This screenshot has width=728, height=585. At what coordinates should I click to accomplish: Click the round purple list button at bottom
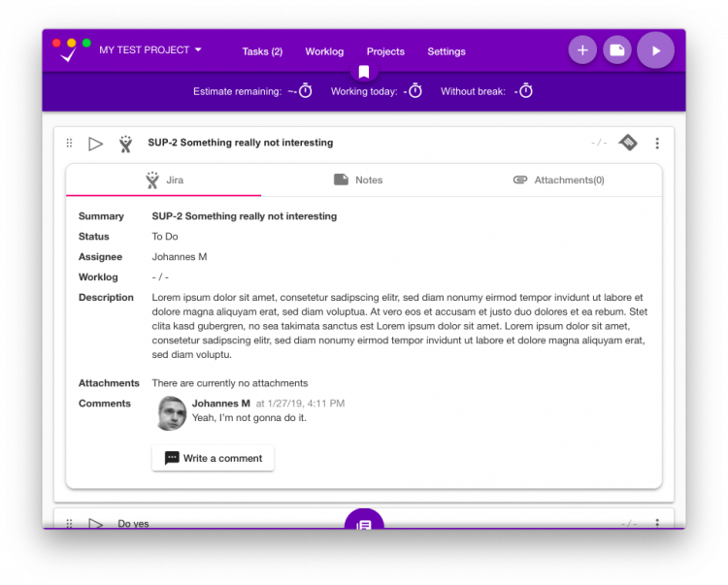tap(364, 525)
